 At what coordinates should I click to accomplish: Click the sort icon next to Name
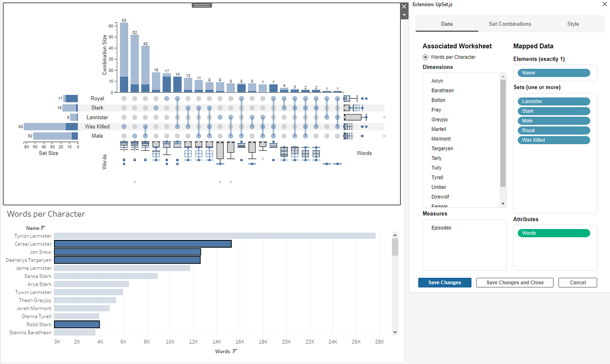43,228
